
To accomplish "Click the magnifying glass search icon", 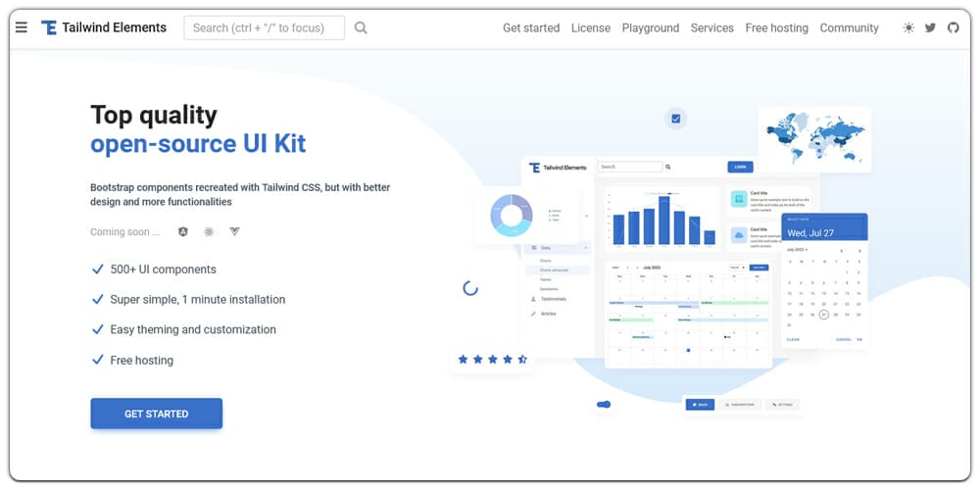I will point(361,27).
